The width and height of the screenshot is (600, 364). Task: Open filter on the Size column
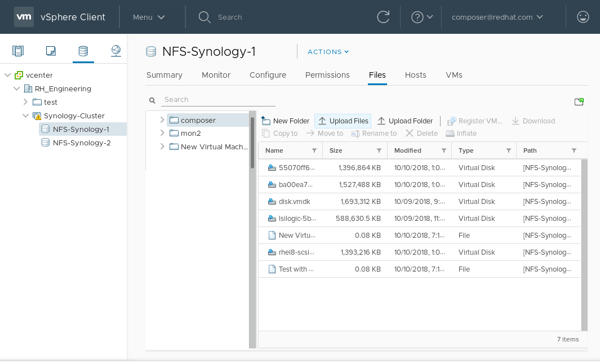[379, 150]
